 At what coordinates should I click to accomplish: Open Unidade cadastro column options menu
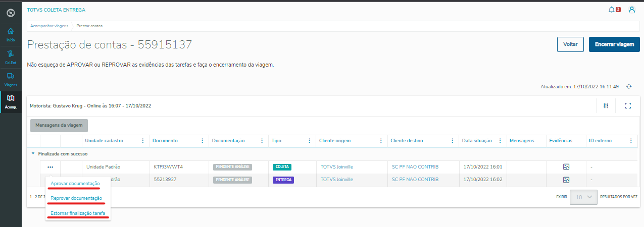pyautogui.click(x=143, y=141)
